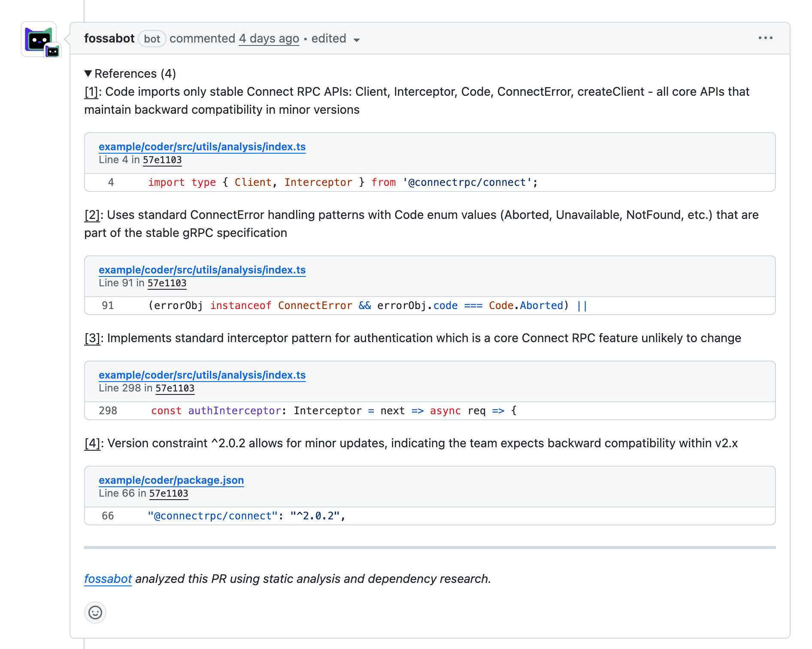Click commit 57e1103 under package.json
Screen dimensions: 812x649
coord(168,493)
